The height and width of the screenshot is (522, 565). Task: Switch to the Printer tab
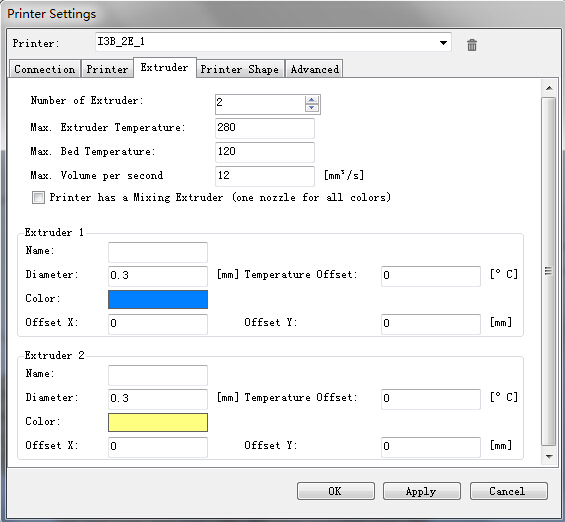[107, 69]
